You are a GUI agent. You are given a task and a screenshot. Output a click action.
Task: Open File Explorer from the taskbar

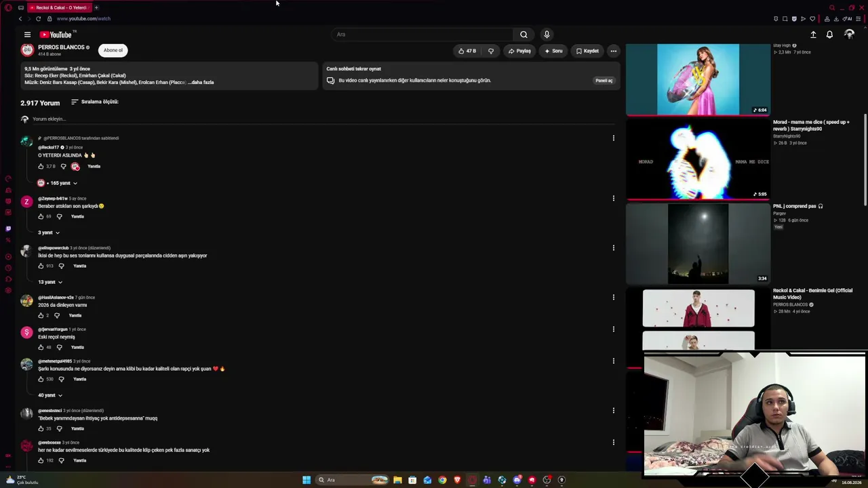click(397, 480)
